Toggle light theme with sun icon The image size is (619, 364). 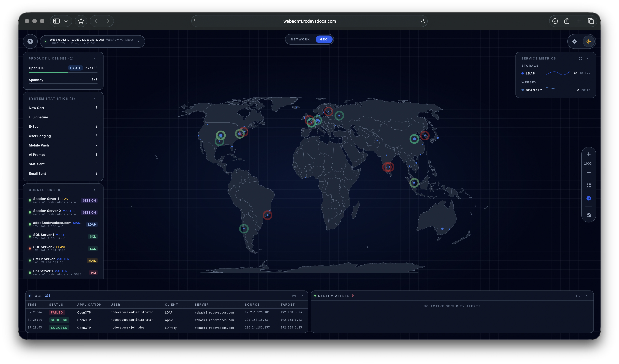589,41
